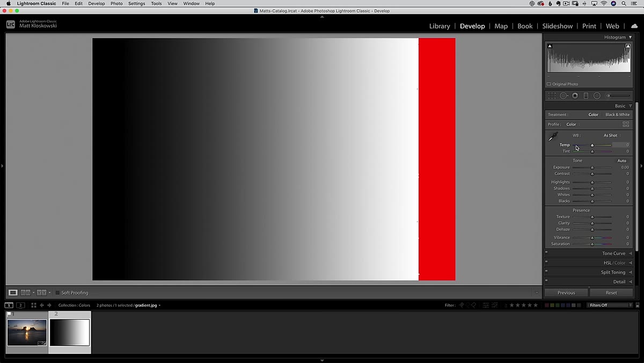Open the Develop menu
Image resolution: width=644 pixels, height=363 pixels.
point(97,3)
